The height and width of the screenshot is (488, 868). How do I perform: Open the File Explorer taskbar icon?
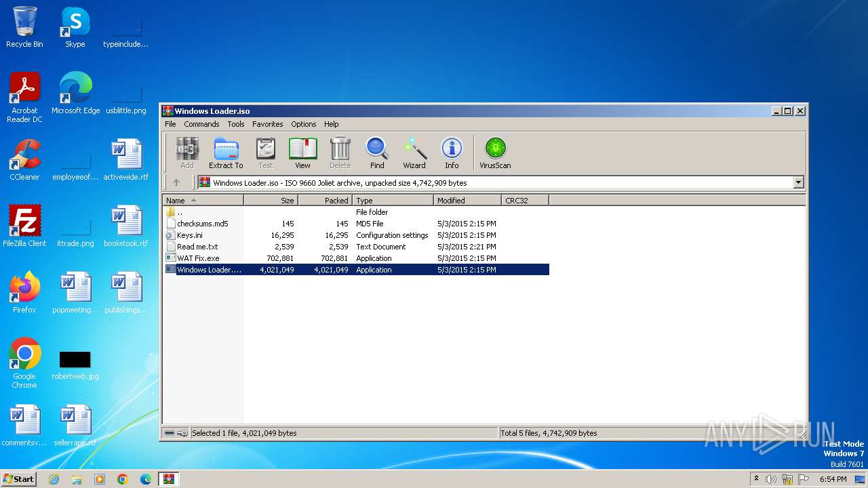(77, 479)
